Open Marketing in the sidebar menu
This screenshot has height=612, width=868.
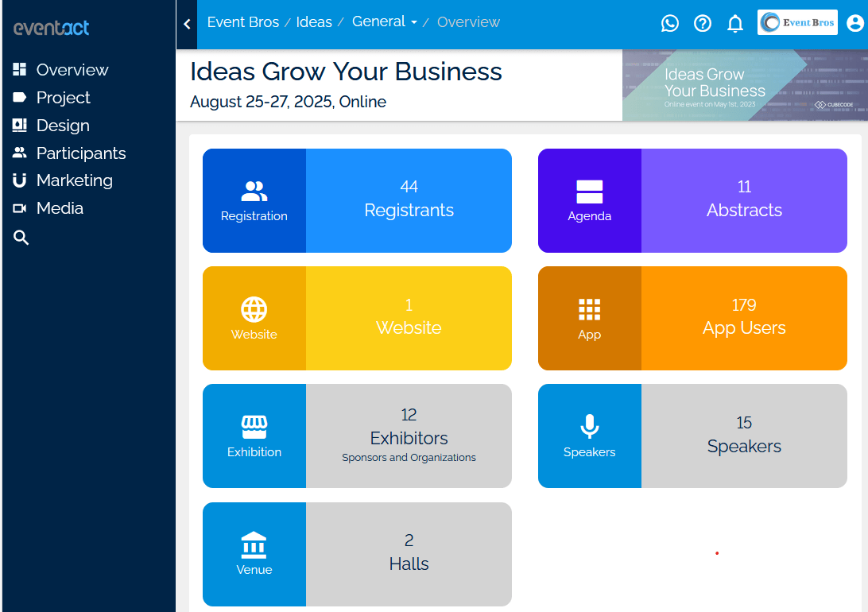click(x=74, y=180)
